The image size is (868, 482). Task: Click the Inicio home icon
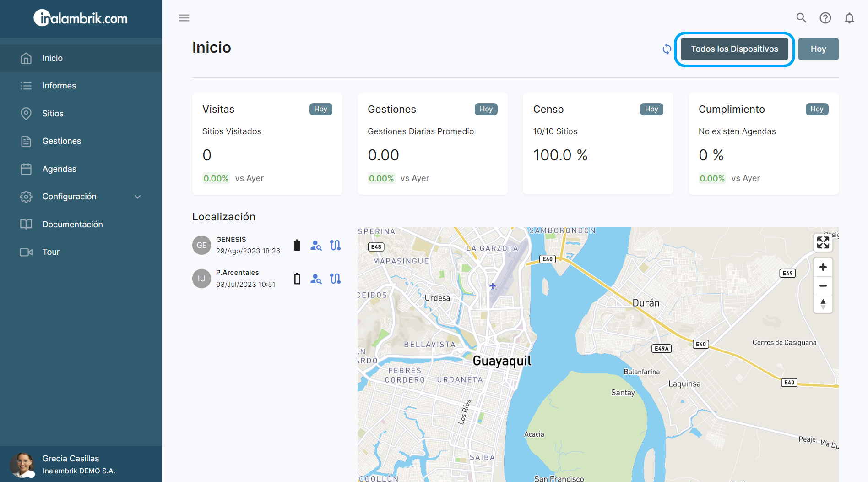26,58
